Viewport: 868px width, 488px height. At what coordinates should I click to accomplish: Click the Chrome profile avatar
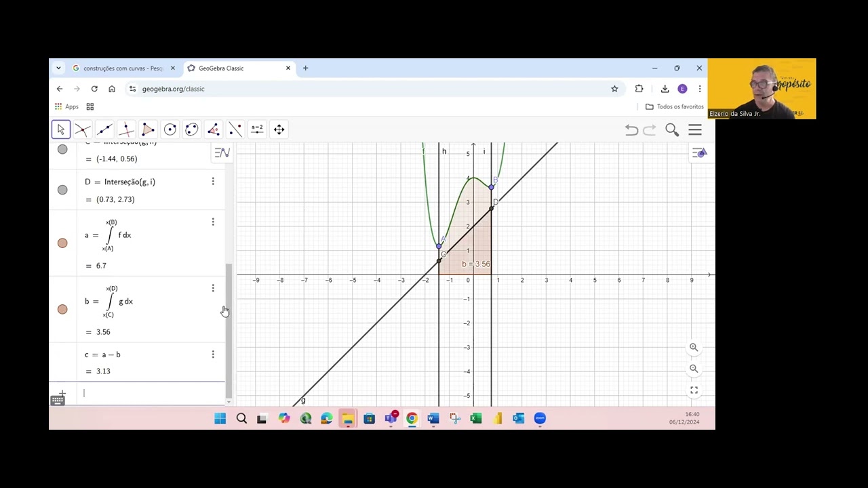(x=682, y=89)
